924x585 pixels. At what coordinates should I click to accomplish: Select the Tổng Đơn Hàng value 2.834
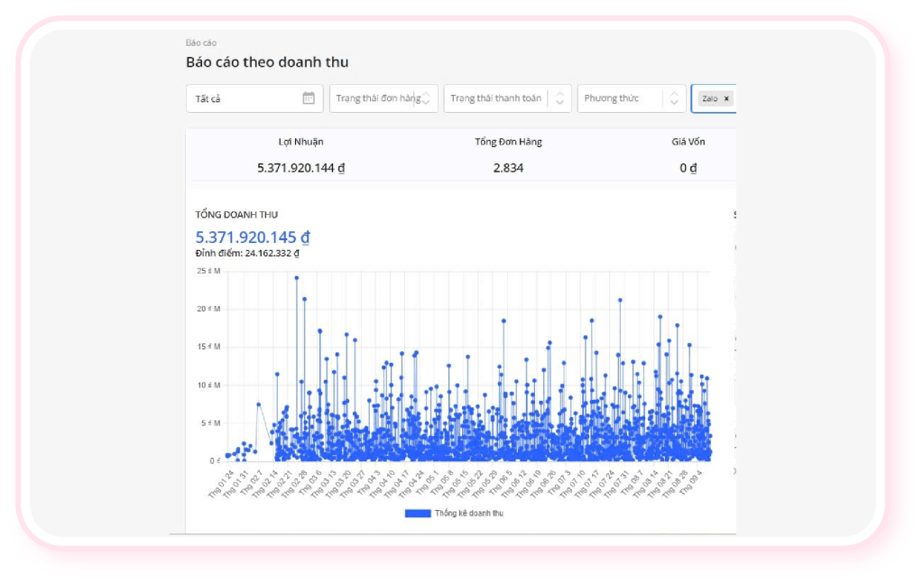(x=508, y=168)
